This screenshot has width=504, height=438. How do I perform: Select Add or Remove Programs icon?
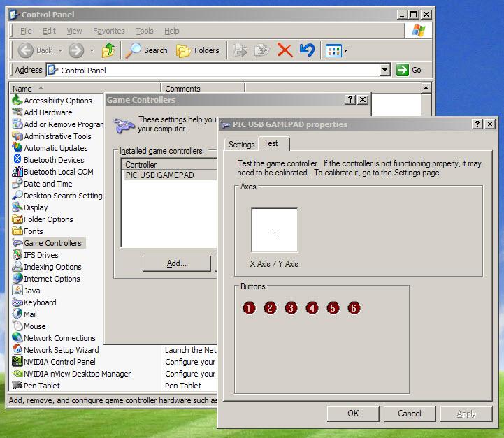coord(17,124)
